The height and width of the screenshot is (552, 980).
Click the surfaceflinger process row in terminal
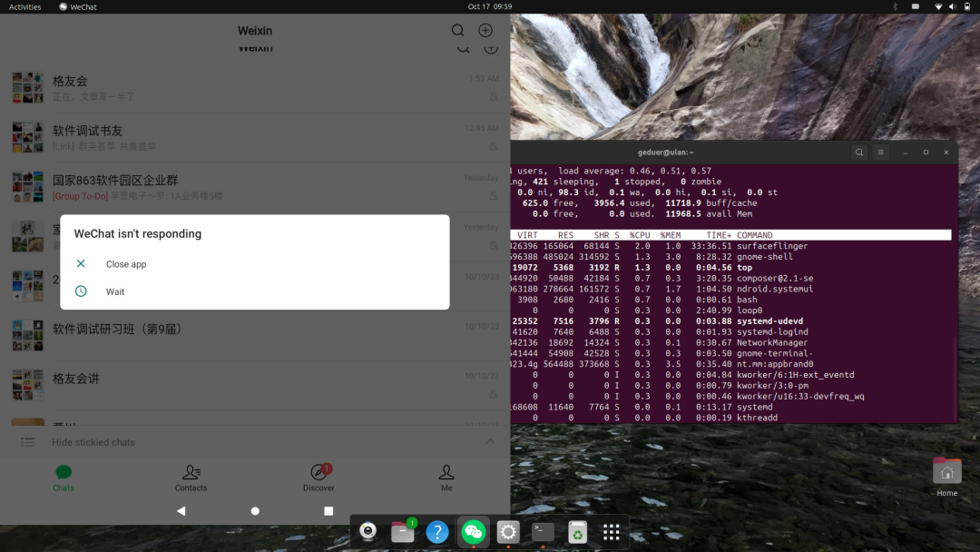(x=730, y=246)
